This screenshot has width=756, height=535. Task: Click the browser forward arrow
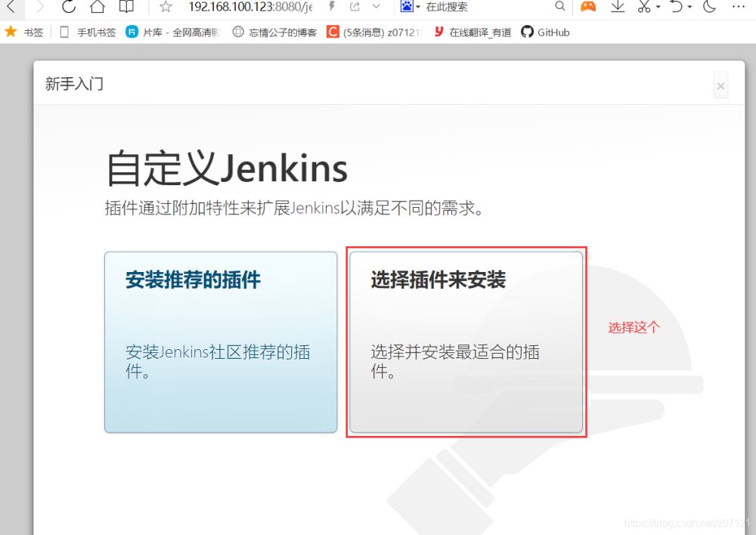[x=40, y=6]
